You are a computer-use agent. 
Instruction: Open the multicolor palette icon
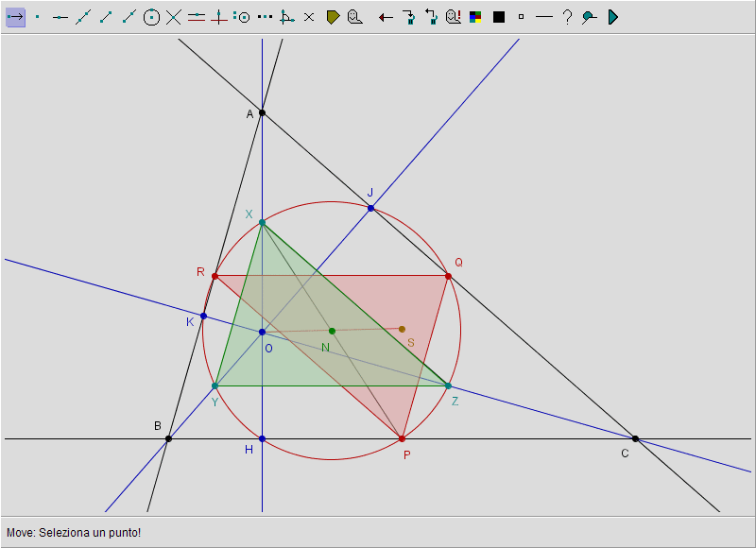pos(475,17)
